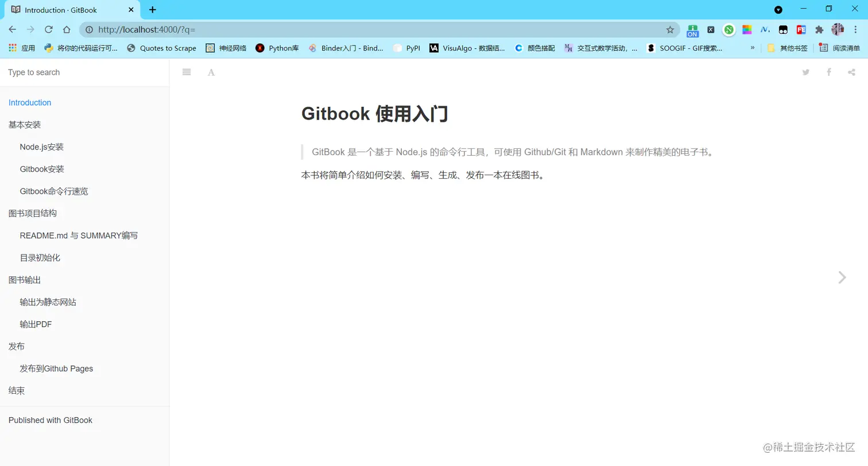This screenshot has width=868, height=466.
Task: Open the Node.js安装 section
Action: pyautogui.click(x=41, y=147)
